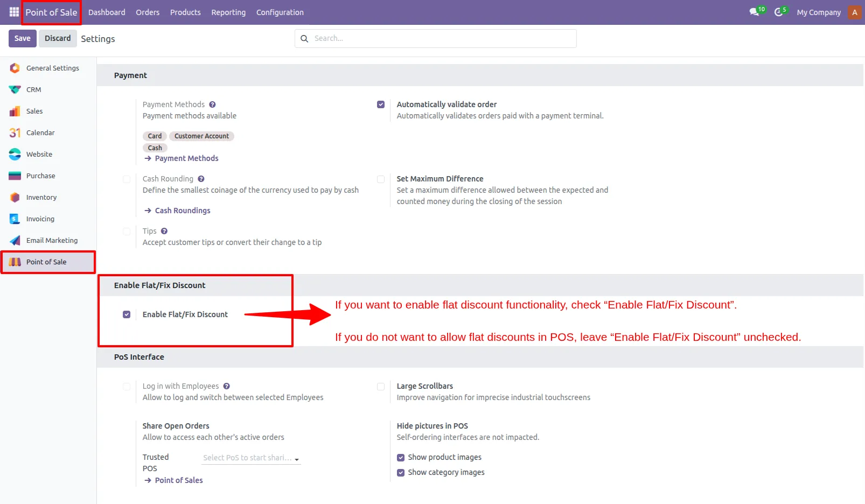
Task: Click Payment Methods help question icon
Action: tap(212, 104)
